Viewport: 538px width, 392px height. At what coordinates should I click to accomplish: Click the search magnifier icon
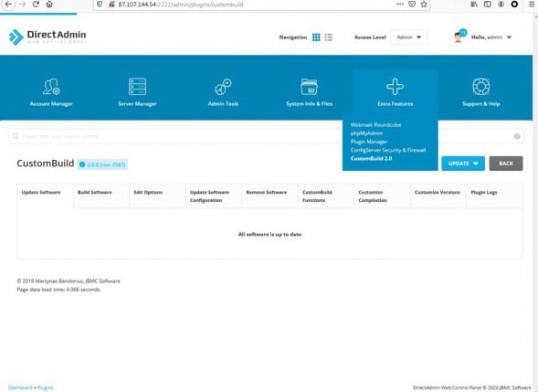pos(16,136)
